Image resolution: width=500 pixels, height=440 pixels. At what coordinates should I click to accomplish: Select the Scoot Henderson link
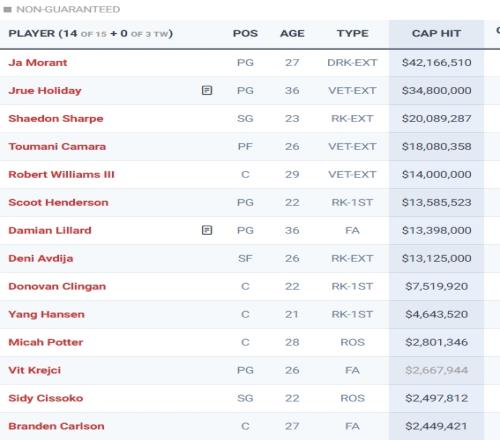tap(58, 202)
